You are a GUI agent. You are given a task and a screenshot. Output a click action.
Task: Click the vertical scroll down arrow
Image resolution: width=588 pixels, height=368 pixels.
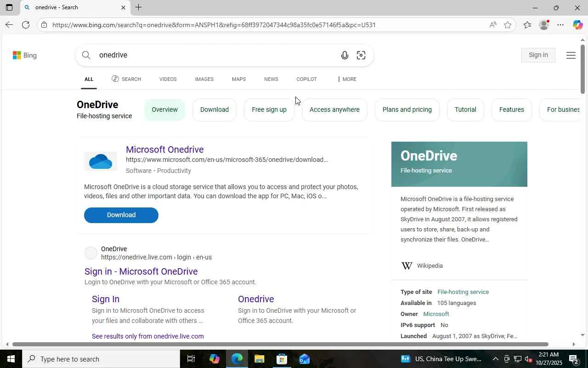point(582,335)
